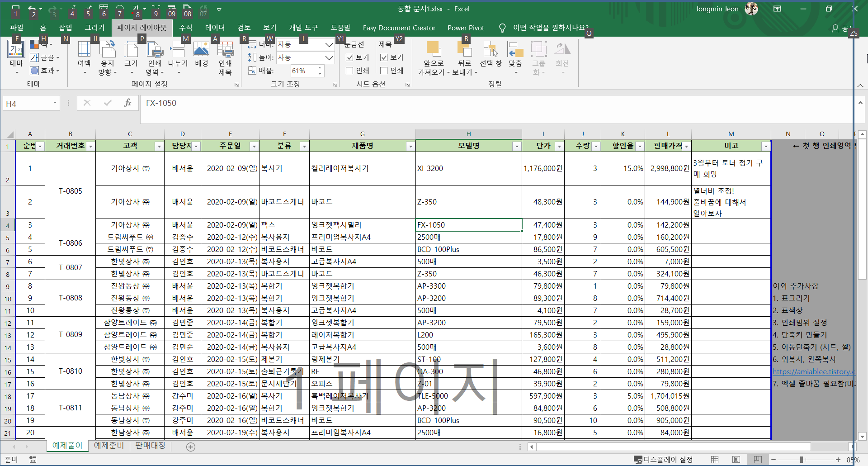Open Display Settings (디스플레이 설정) in status bar

coord(663,460)
